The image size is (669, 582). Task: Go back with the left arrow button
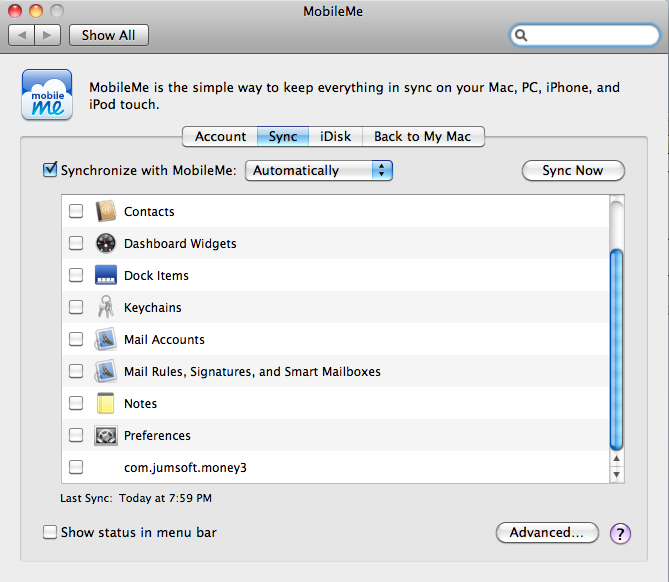click(21, 35)
